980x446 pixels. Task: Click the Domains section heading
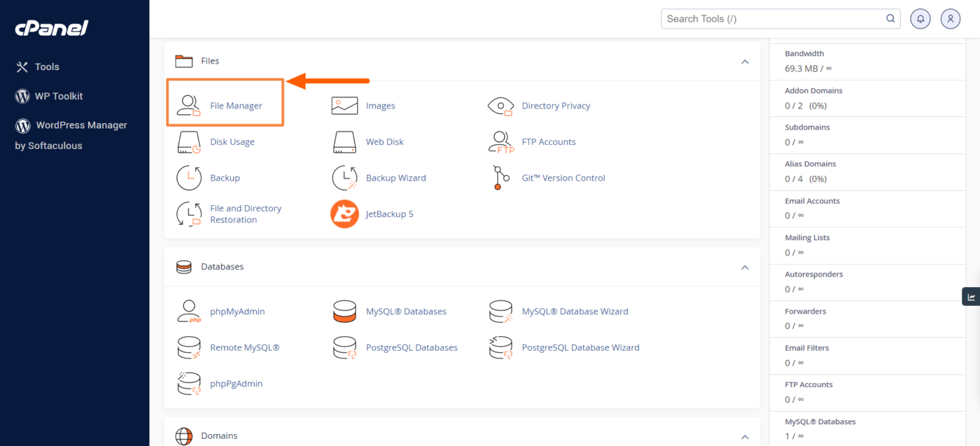click(x=219, y=436)
